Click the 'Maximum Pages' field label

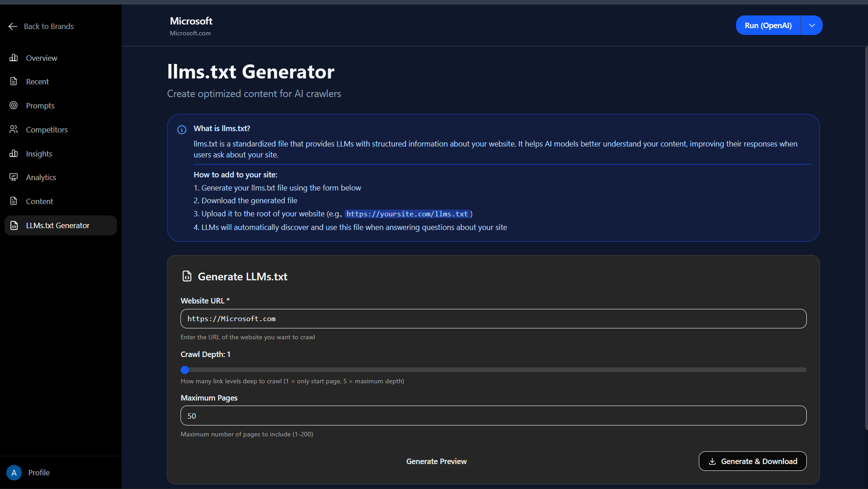tap(209, 398)
